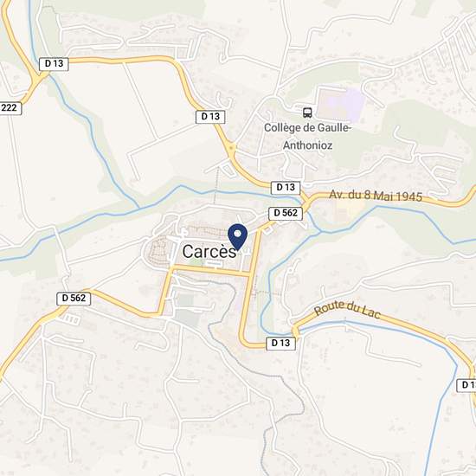Click the D 13 shield at the northwest junction
Screen dimensions: 476x476
point(54,64)
